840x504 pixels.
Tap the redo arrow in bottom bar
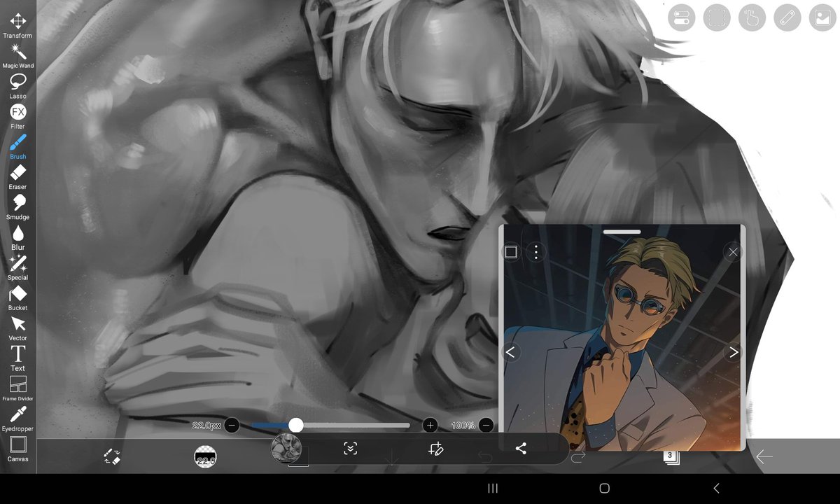pyautogui.click(x=577, y=457)
